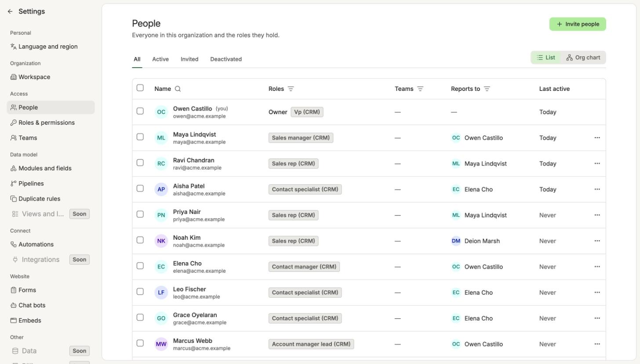Open the Reports to column filter icon
The height and width of the screenshot is (364, 640).
tap(487, 89)
